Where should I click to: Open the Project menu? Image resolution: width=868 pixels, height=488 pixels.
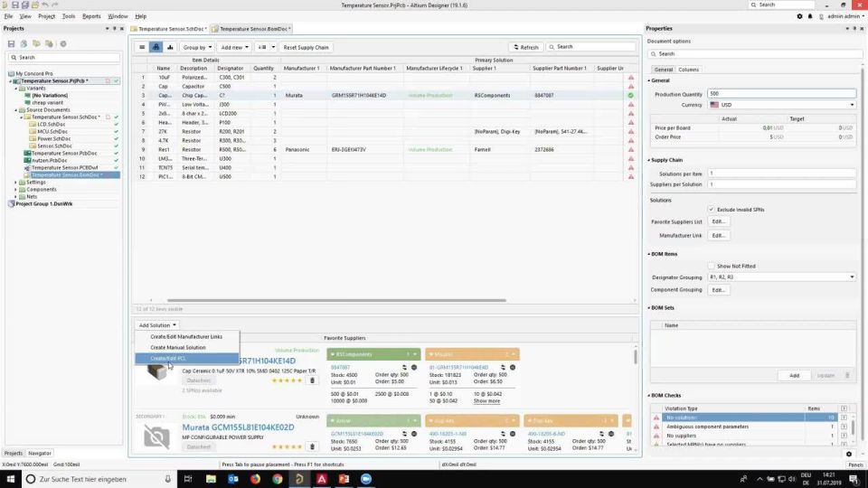(x=46, y=16)
